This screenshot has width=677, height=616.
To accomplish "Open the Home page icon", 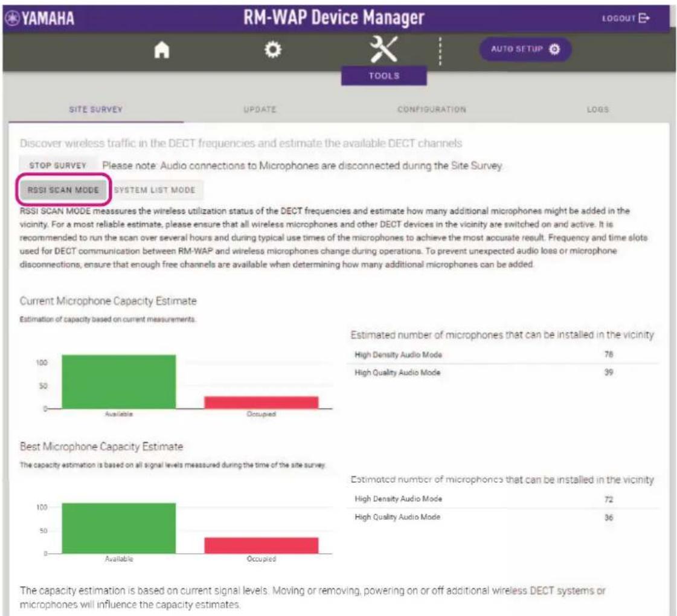I will (162, 50).
